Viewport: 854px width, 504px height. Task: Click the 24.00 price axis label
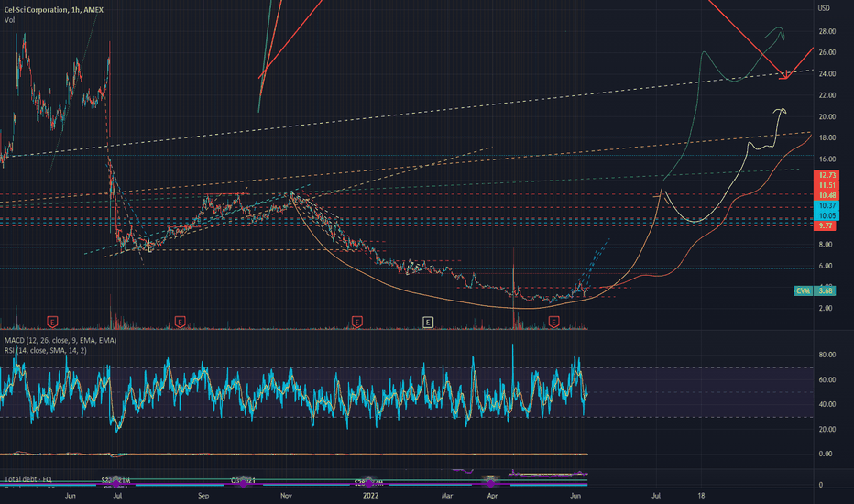[x=827, y=74]
